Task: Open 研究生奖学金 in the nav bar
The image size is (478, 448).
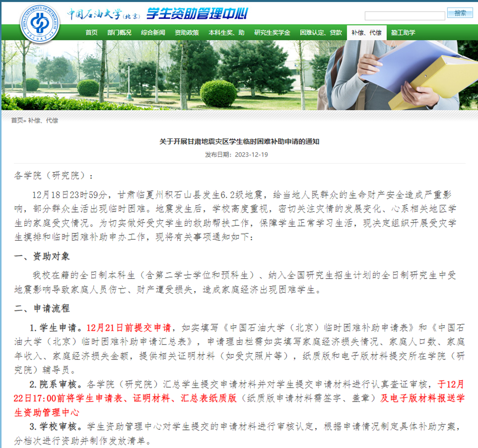Action: 272,32
